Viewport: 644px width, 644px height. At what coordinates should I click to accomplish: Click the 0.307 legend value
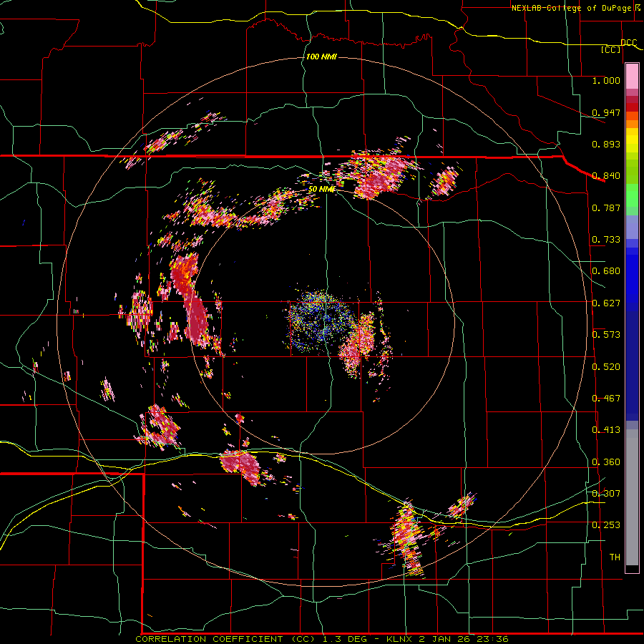[x=606, y=493]
